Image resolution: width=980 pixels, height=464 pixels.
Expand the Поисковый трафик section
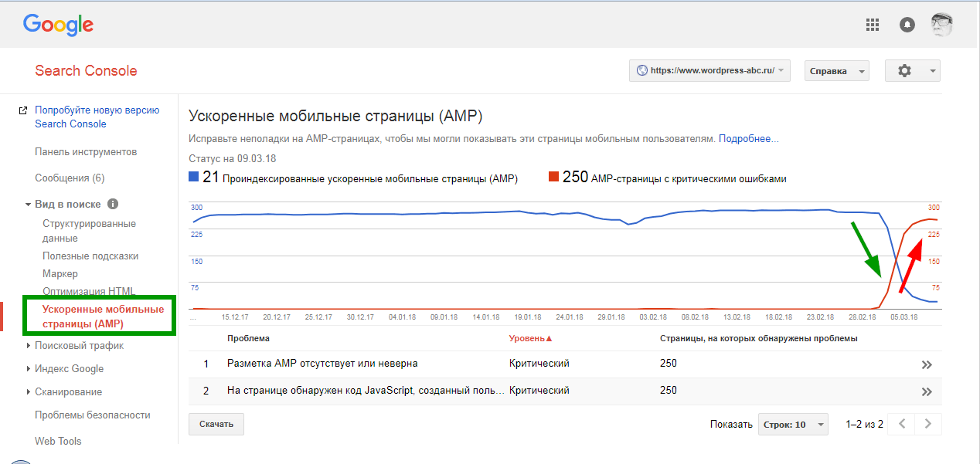point(29,346)
